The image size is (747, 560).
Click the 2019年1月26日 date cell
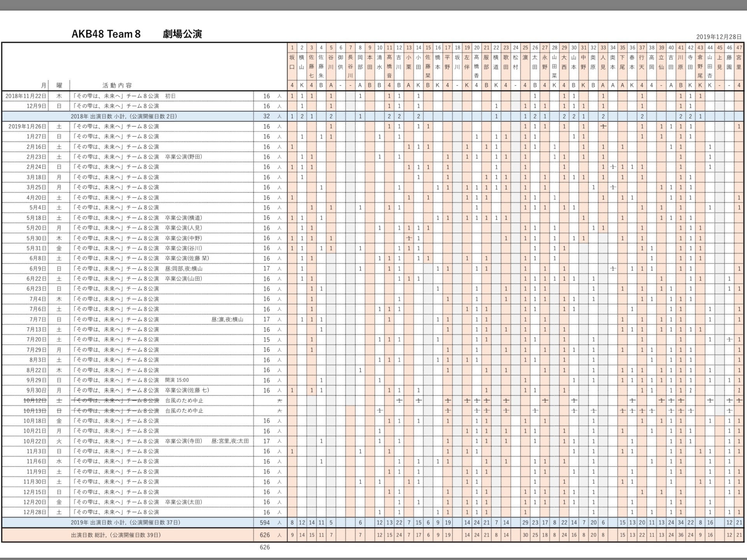(27, 126)
